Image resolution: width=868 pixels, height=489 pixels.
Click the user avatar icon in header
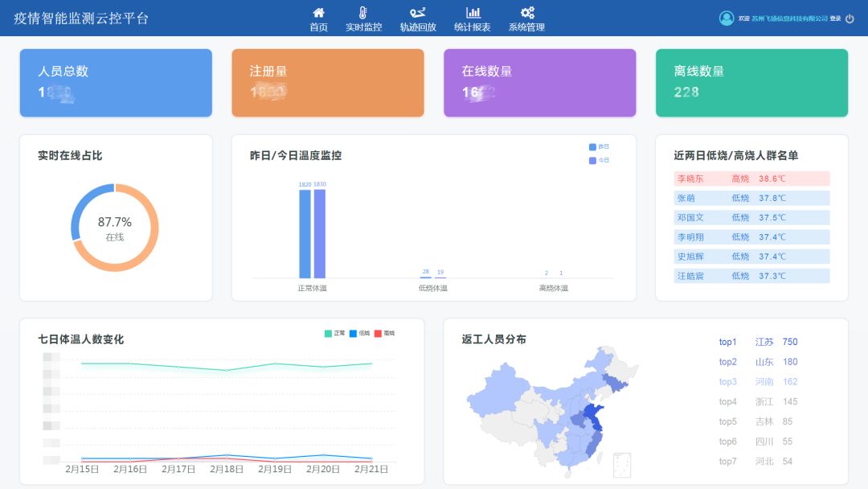coord(727,18)
